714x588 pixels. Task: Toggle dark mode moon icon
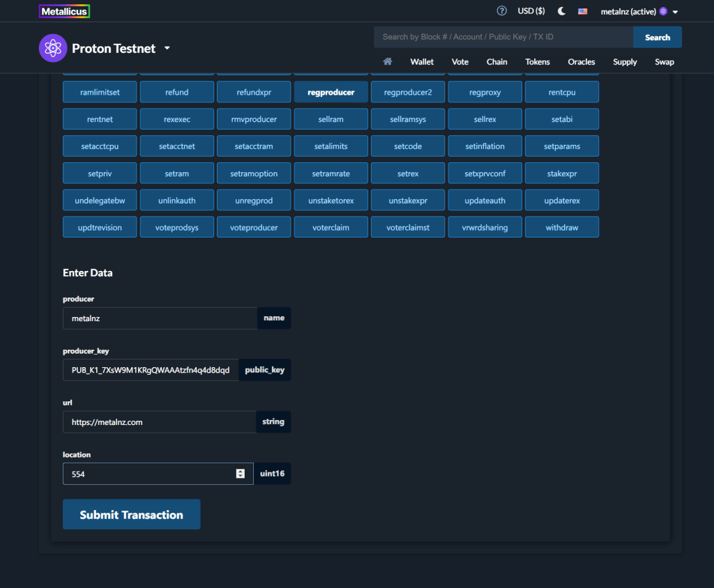click(x=561, y=11)
